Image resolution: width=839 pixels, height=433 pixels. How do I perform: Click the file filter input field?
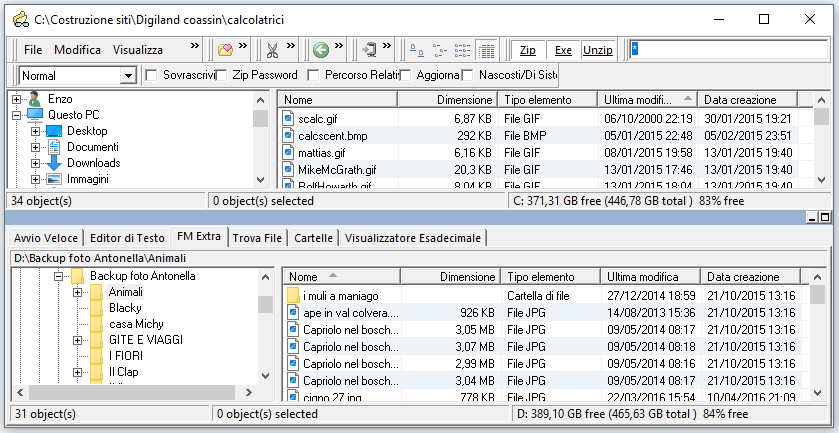click(729, 50)
